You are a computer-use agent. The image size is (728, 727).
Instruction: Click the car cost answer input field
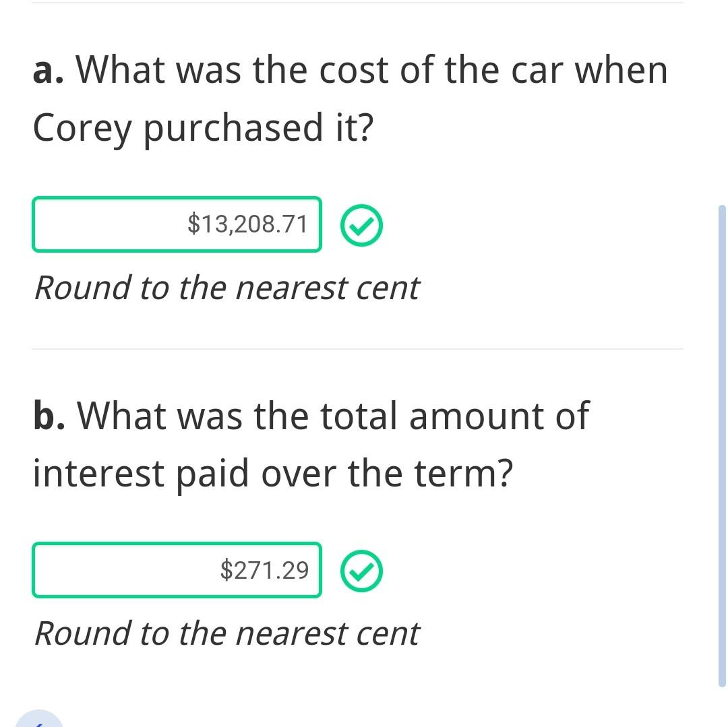[x=177, y=224]
